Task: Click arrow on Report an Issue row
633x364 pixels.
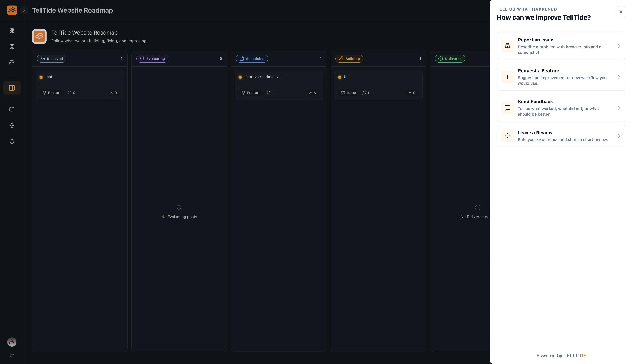Action: [x=618, y=46]
